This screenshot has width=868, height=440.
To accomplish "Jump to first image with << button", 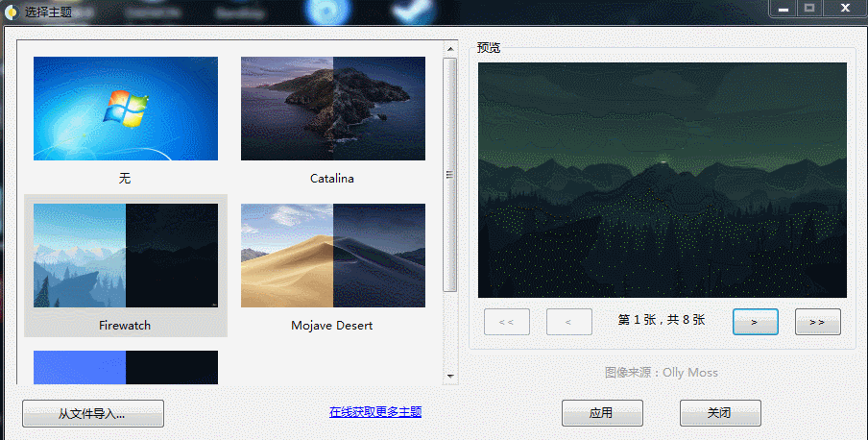I will coord(507,322).
